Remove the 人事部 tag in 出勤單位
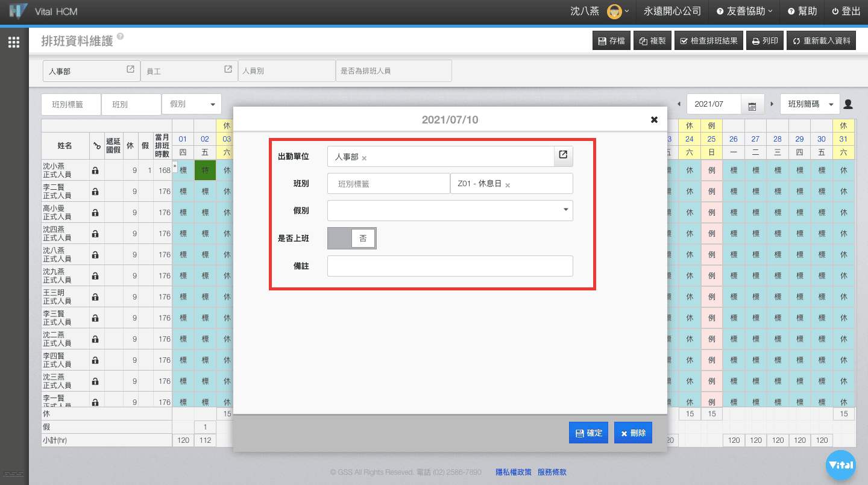Screen dimensions: 868x485 pos(364,158)
